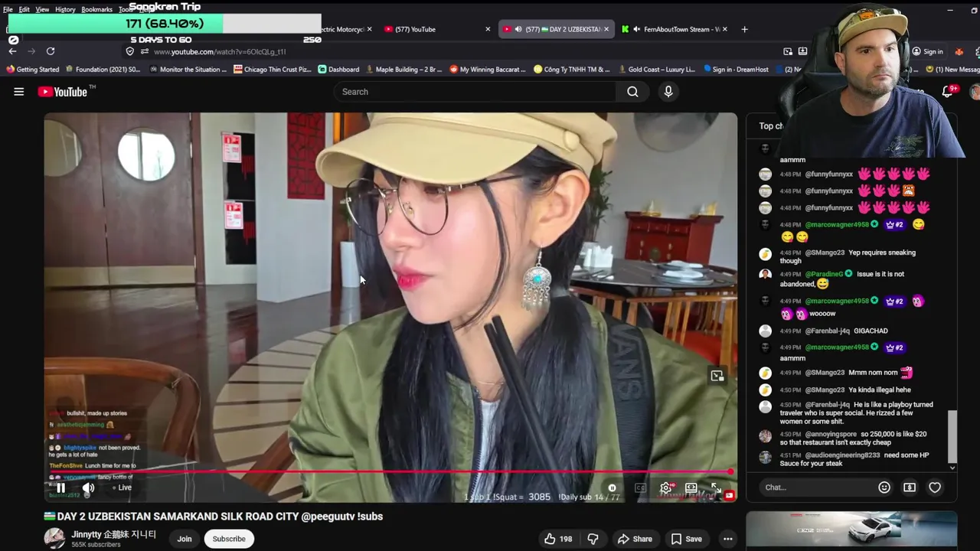The height and width of the screenshot is (551, 980).
Task: Open the tracking protection shield icon
Action: click(x=129, y=51)
